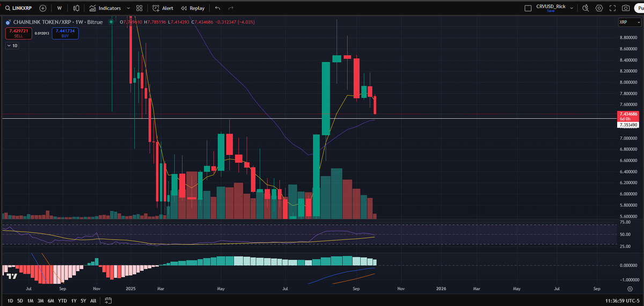
Task: Open the go to date calendar icon
Action: (x=107, y=301)
